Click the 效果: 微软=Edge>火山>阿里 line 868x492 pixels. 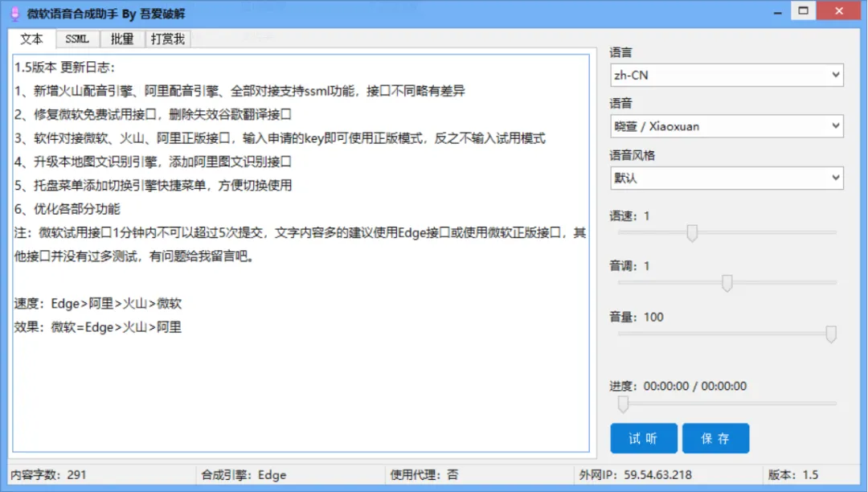pos(98,327)
